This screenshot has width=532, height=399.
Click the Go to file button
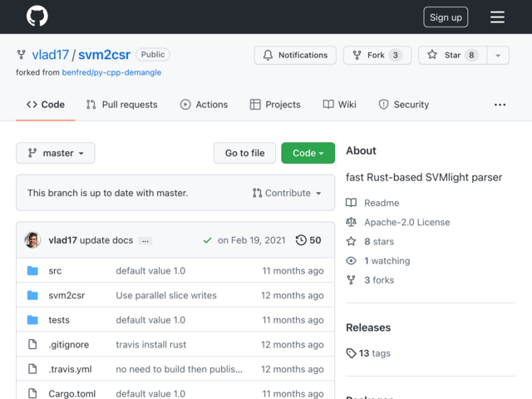(244, 153)
